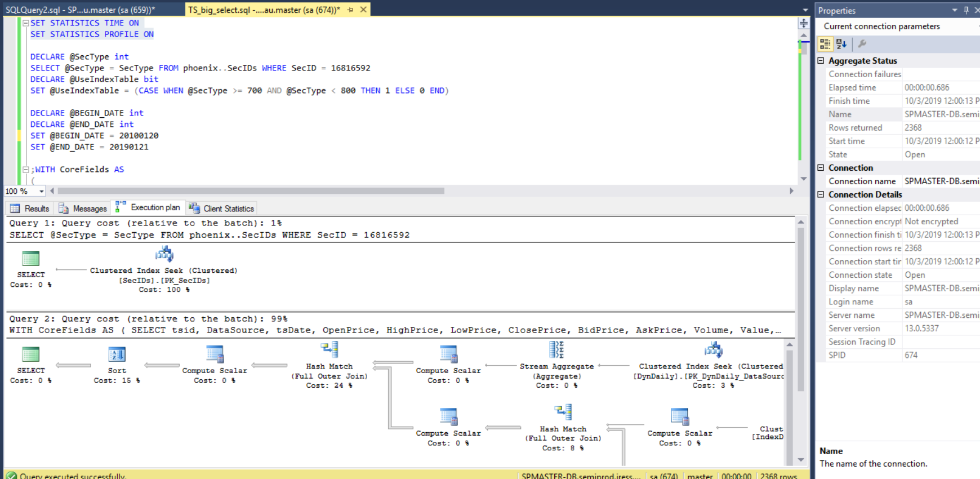Click the editor horizontal scrollbar thumb

[x=251, y=191]
